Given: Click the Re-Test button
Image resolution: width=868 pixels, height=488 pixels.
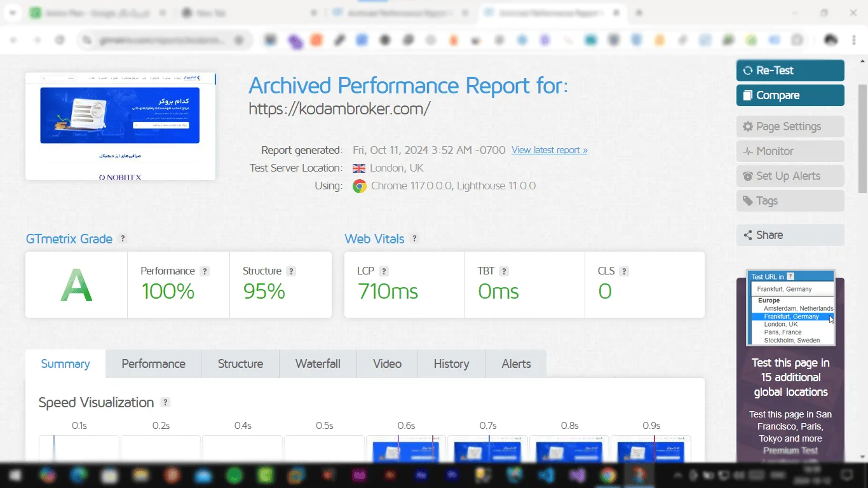Looking at the screenshot, I should [790, 71].
